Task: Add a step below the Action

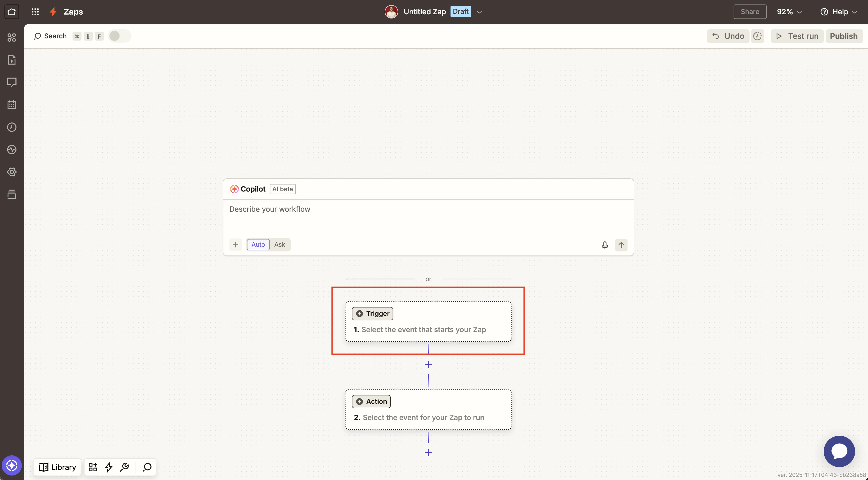Action: [x=428, y=453]
